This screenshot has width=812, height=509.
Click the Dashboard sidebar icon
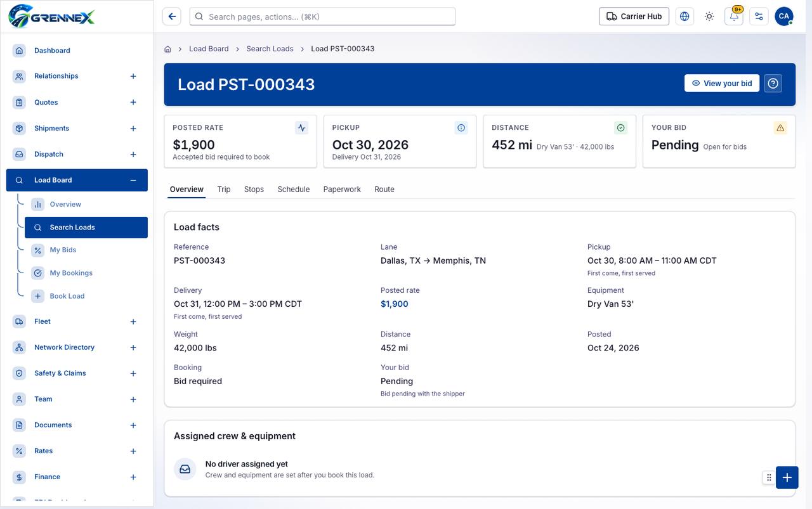click(x=20, y=51)
